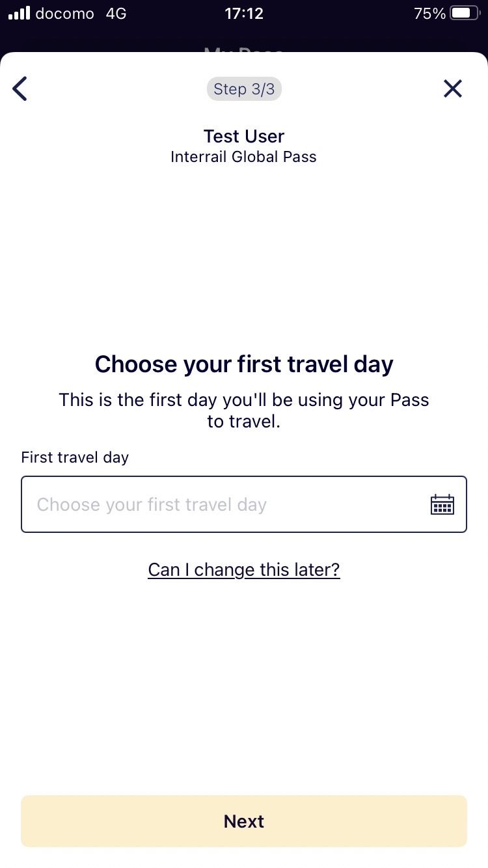488x868 pixels.
Task: Tap the Test User name
Action: click(244, 136)
